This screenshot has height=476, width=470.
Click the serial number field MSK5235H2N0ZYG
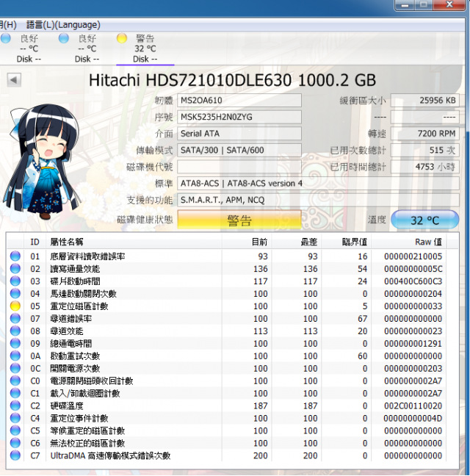click(x=239, y=117)
